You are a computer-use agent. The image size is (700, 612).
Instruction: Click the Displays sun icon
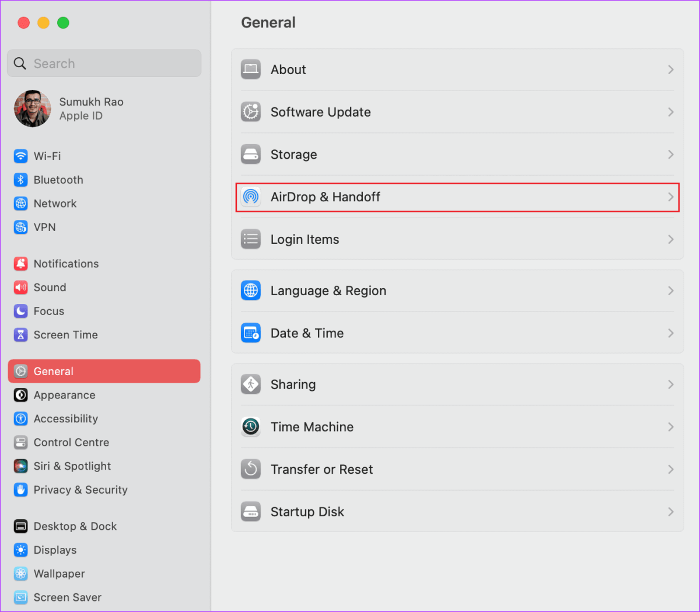pos(21,550)
